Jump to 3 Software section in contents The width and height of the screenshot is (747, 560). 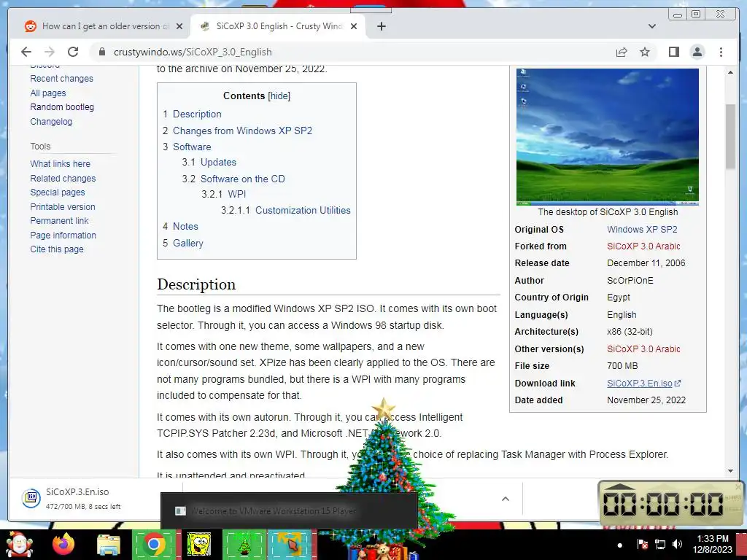point(192,147)
